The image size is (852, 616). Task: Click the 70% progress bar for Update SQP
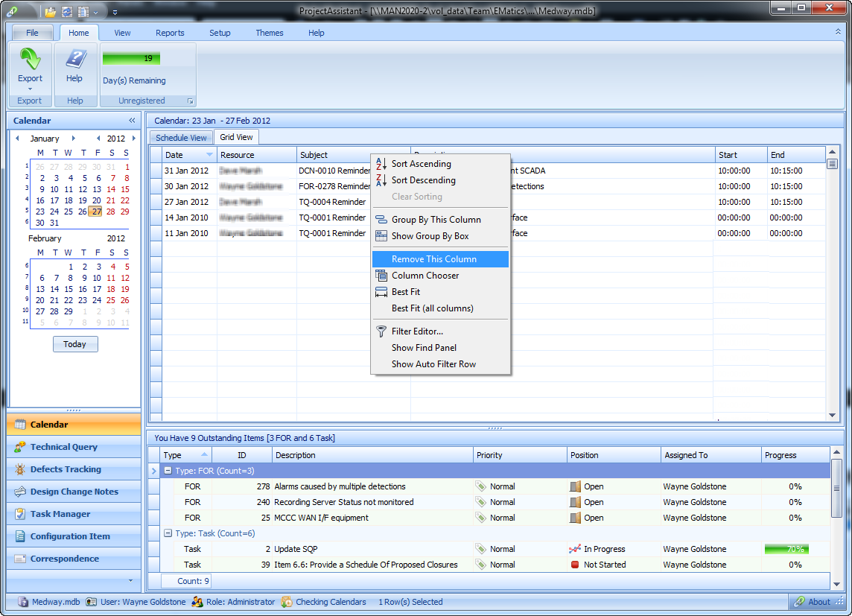786,549
